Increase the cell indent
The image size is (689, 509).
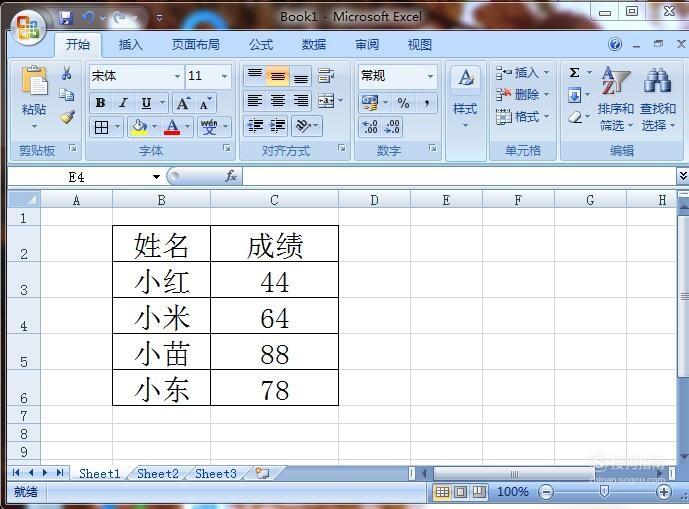278,126
